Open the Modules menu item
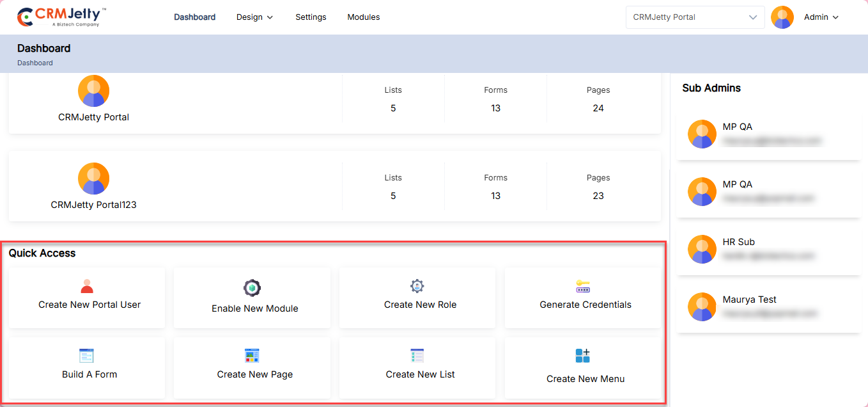Image resolution: width=868 pixels, height=407 pixels. point(364,17)
